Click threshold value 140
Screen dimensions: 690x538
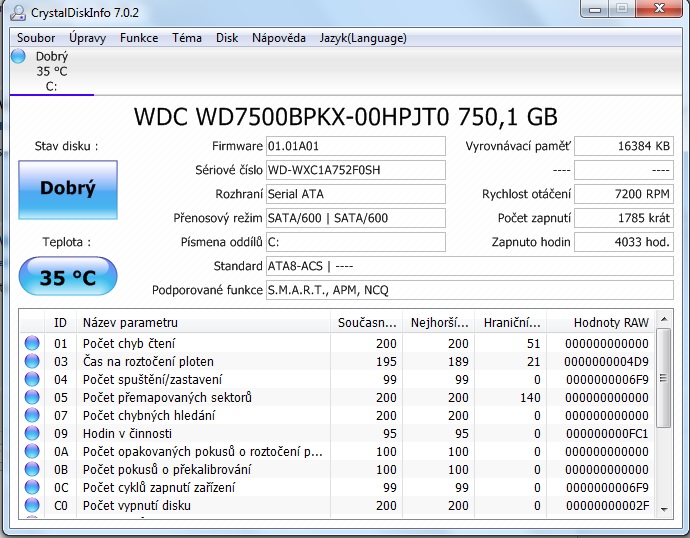[x=530, y=398]
